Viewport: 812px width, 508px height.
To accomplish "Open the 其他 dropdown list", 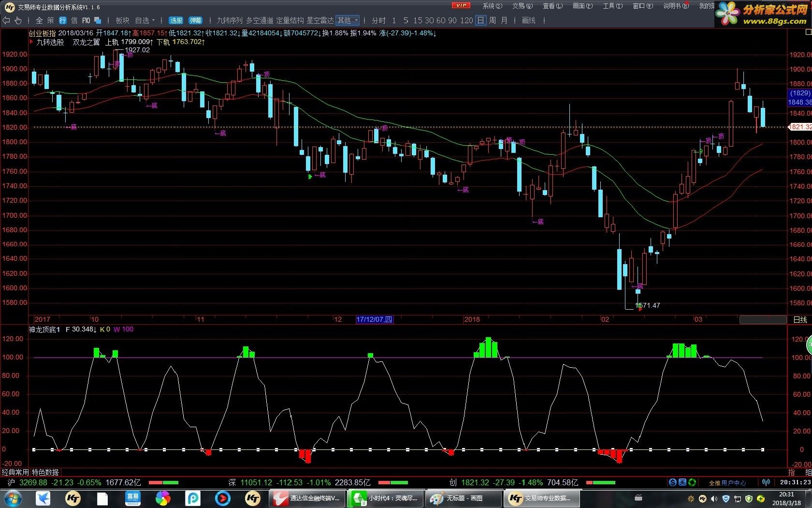I will (x=348, y=20).
